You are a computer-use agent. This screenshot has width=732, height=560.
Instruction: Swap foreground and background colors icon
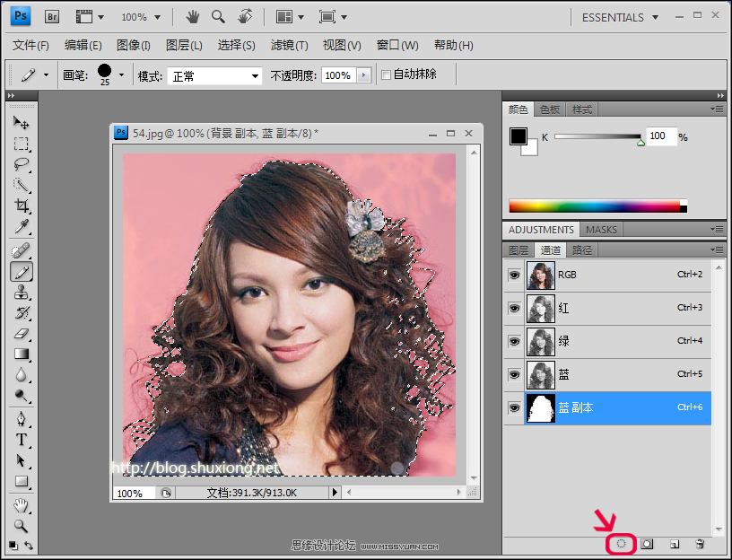pos(29,546)
